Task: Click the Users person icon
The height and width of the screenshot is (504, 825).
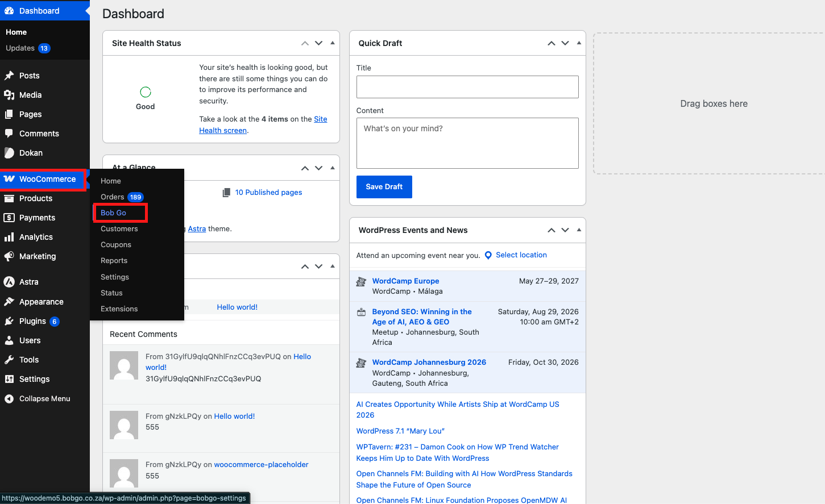Action: tap(9, 340)
